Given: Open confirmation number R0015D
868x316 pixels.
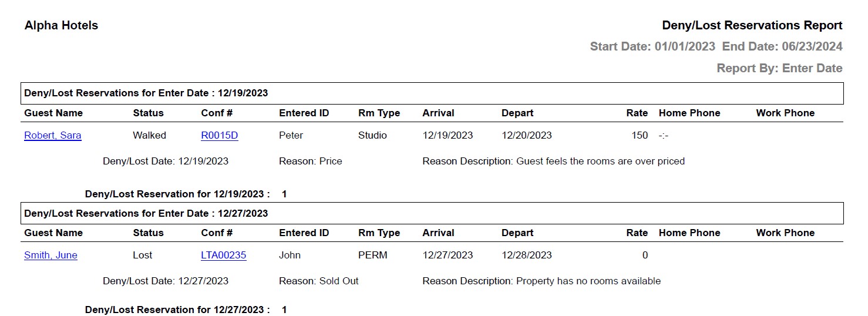Looking at the screenshot, I should click(219, 136).
